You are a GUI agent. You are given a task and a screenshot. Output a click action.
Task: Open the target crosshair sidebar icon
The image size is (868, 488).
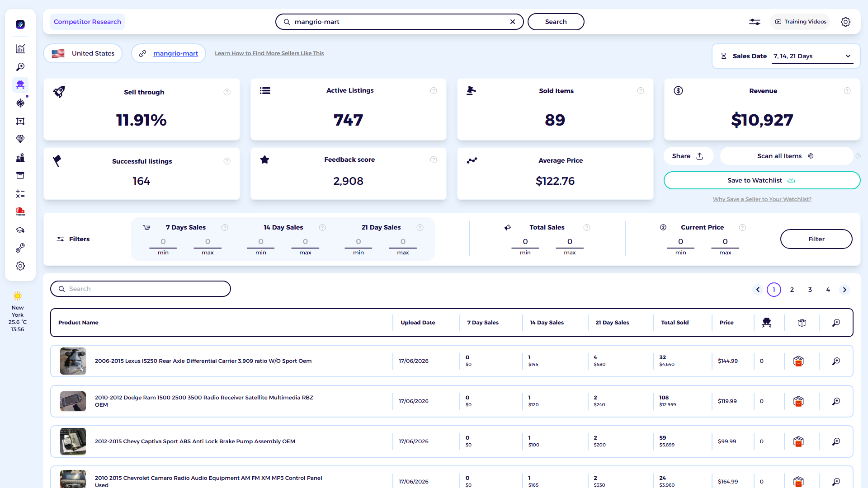click(x=20, y=103)
